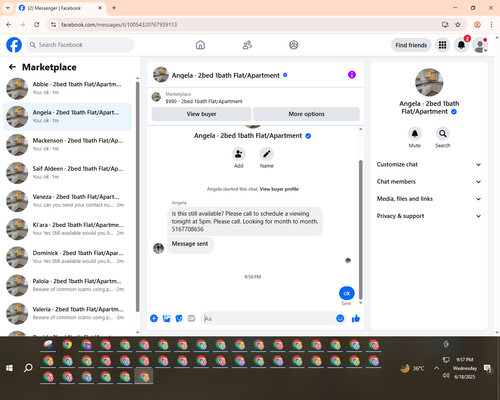Click in the Aa message input field
This screenshot has width=500, height=400.
pyautogui.click(x=268, y=319)
